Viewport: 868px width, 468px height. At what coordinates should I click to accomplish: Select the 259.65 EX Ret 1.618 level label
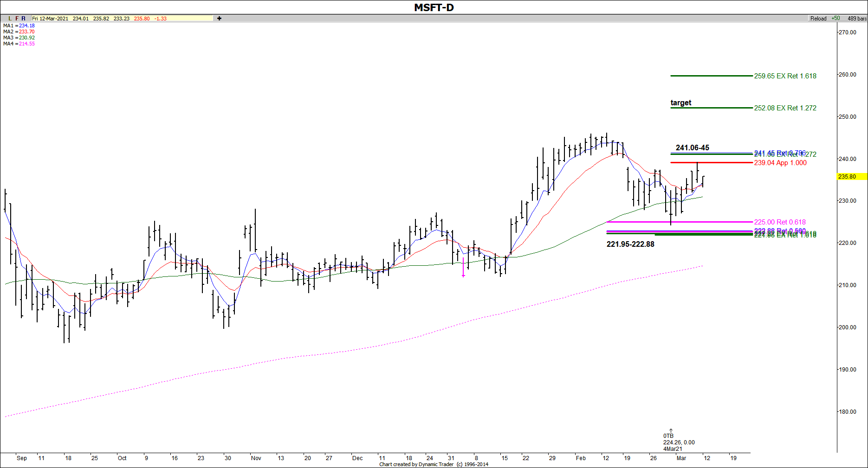(x=785, y=76)
